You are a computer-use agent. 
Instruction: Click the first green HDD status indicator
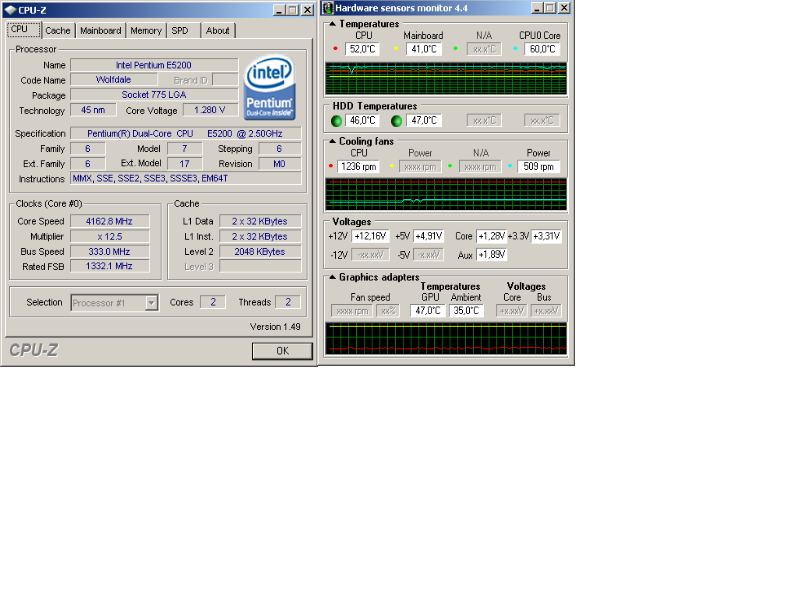click(x=336, y=121)
